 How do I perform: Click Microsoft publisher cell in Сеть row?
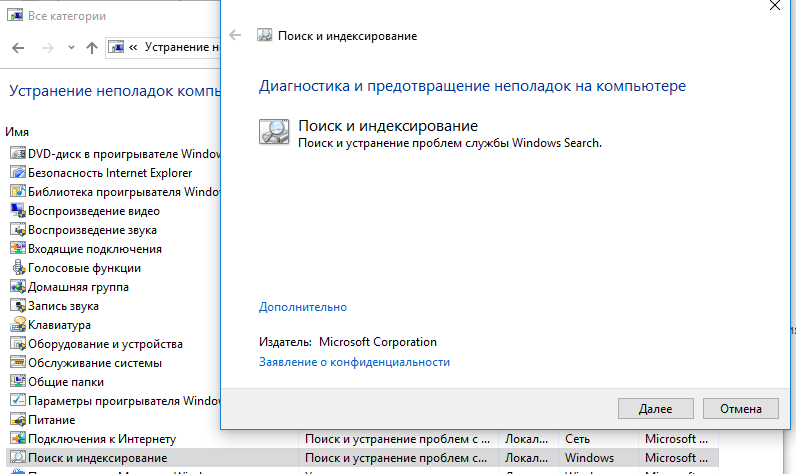(677, 438)
